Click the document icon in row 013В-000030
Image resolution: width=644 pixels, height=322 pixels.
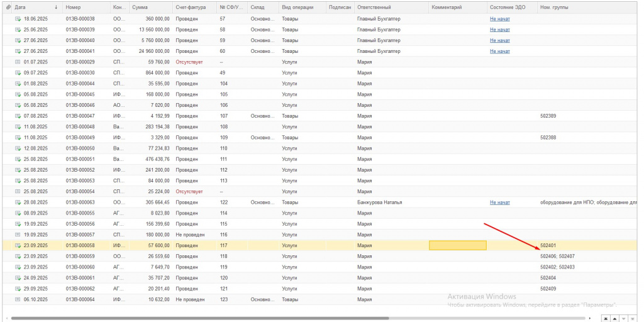(18, 73)
